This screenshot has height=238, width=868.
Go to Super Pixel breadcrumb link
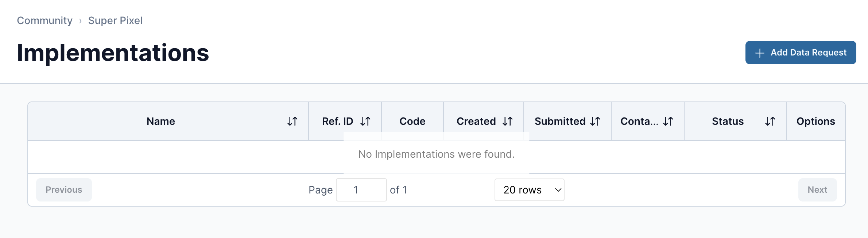click(x=115, y=20)
